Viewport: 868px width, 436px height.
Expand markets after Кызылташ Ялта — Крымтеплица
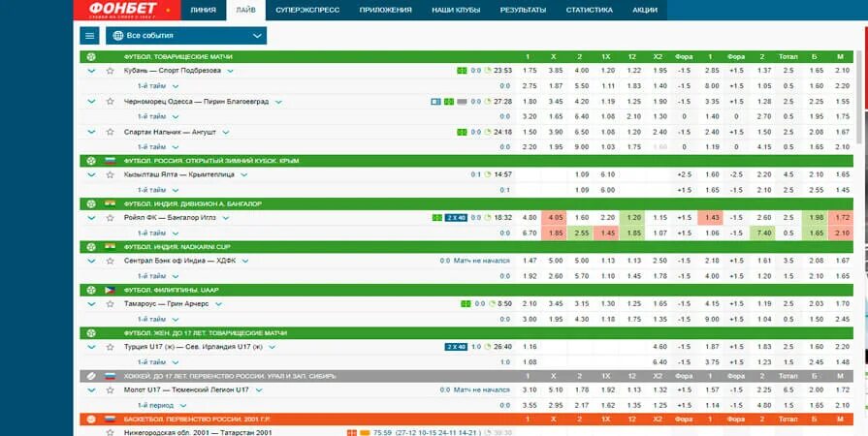coord(243,174)
